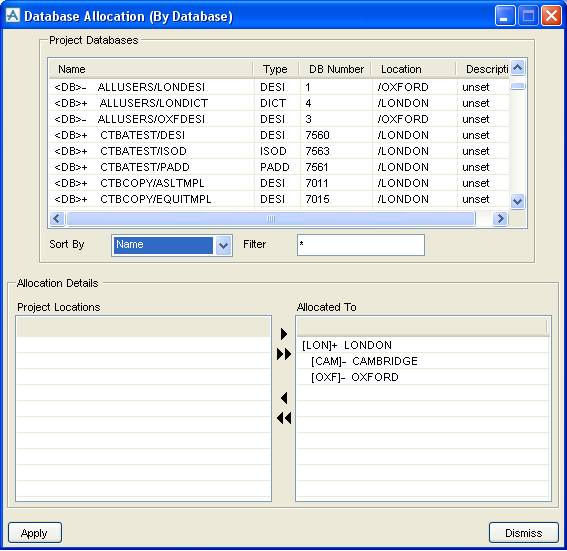Viewport: 567px width, 551px height.
Task: Click the Type column header
Action: (x=276, y=69)
